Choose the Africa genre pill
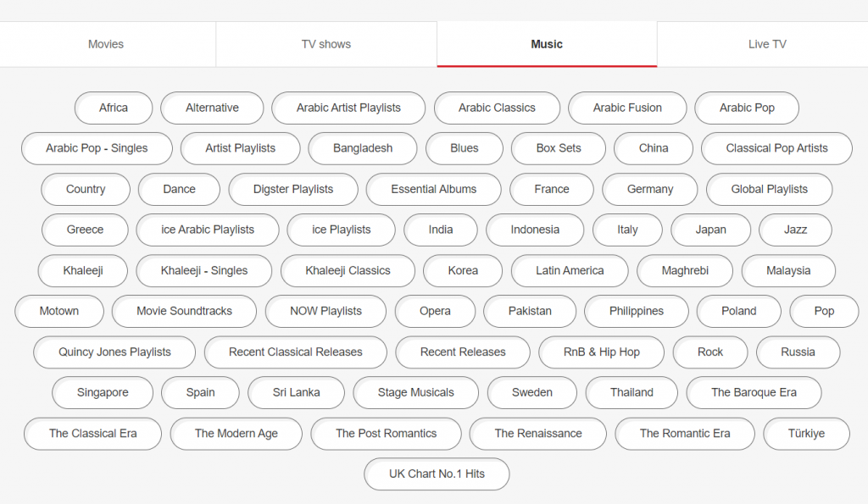 (114, 108)
